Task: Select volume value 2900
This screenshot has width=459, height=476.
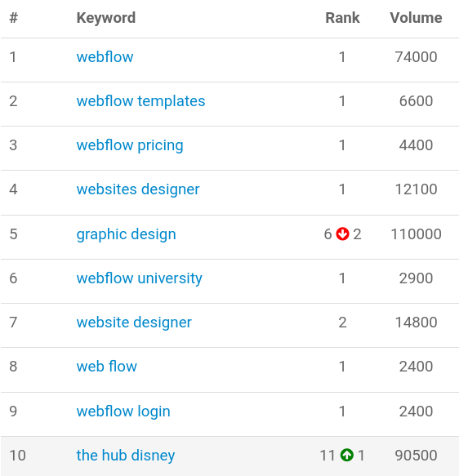Action: (x=416, y=278)
